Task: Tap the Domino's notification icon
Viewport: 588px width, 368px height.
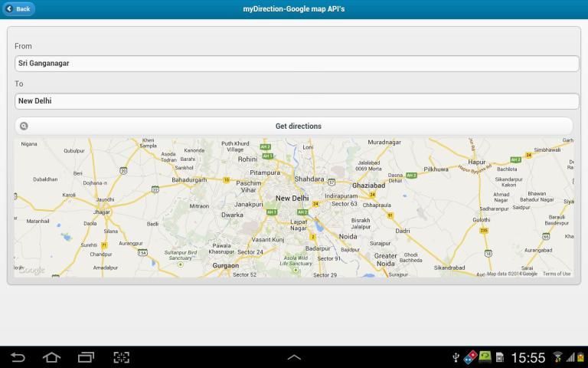Action: click(469, 357)
